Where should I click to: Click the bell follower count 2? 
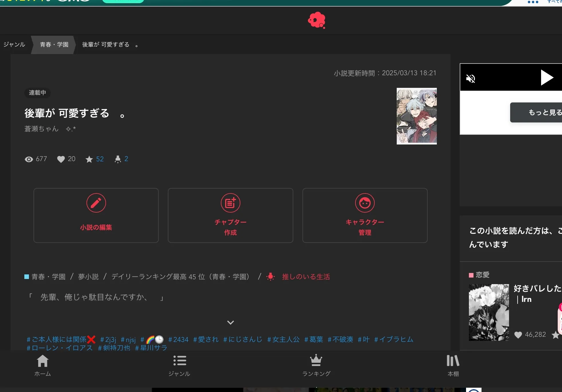126,159
